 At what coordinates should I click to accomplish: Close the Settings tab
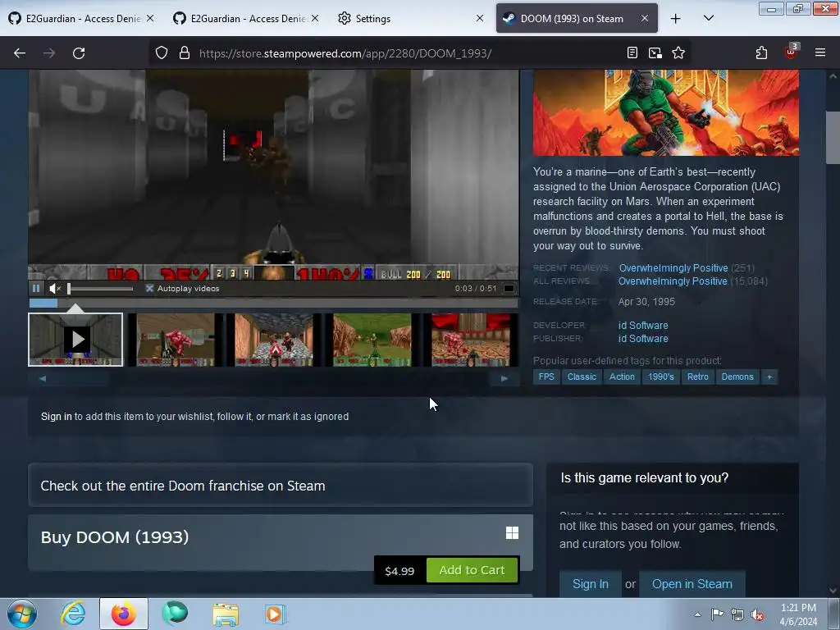(479, 18)
